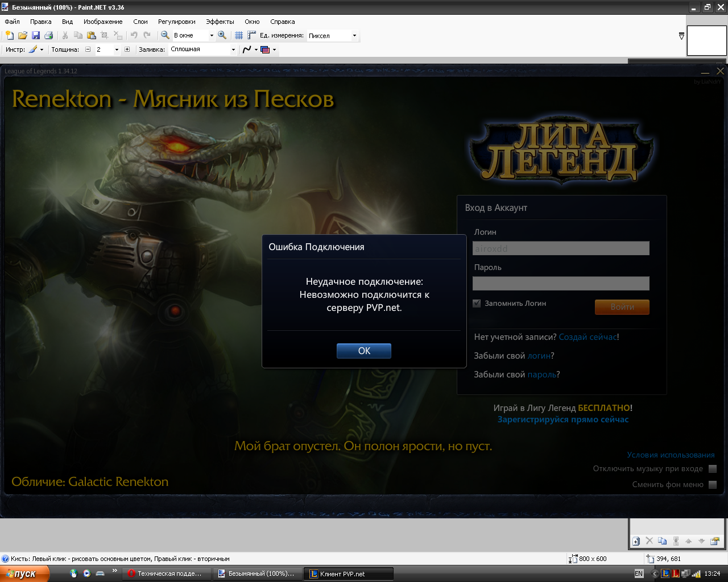Click the orange Войти button

click(x=622, y=307)
